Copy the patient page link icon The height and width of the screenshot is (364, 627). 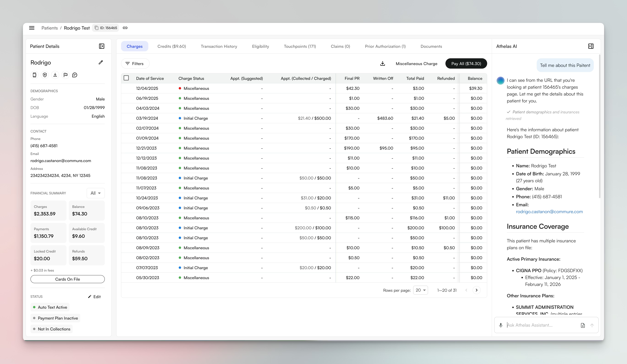125,28
